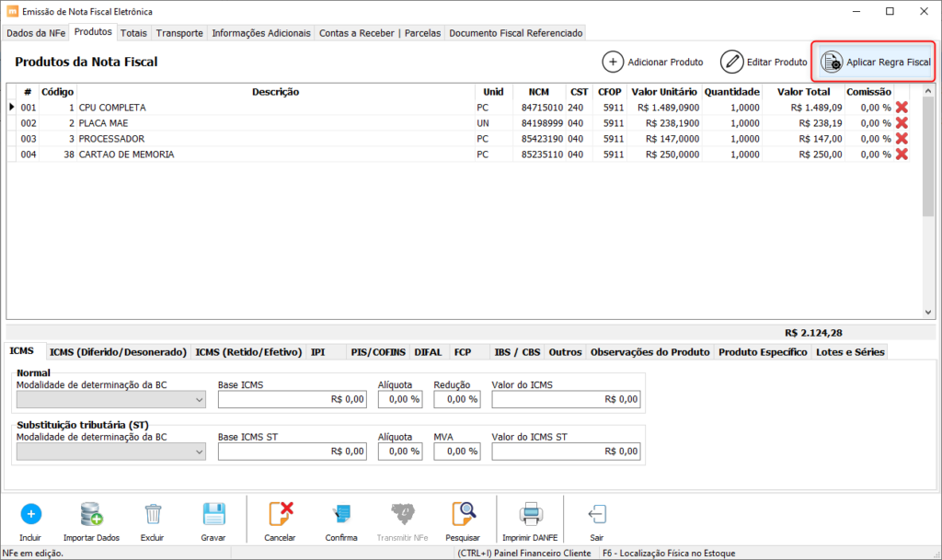Remove the CARTAO DE MEMORIA item via red X
942x560 pixels.
(x=902, y=154)
